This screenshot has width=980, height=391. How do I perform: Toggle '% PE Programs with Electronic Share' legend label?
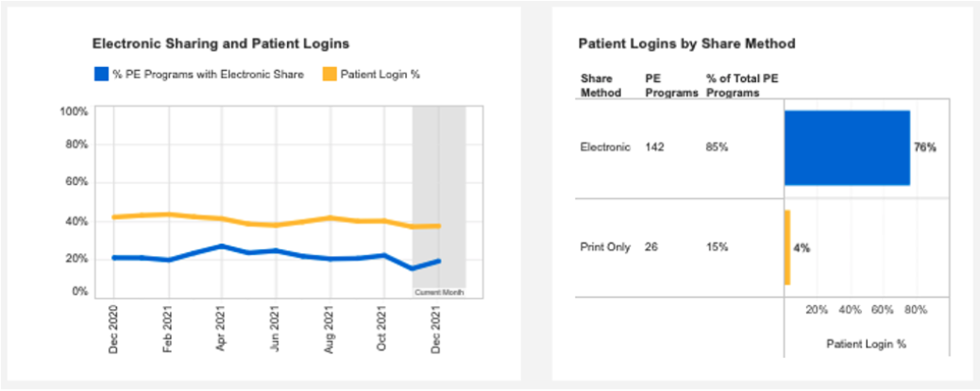208,75
